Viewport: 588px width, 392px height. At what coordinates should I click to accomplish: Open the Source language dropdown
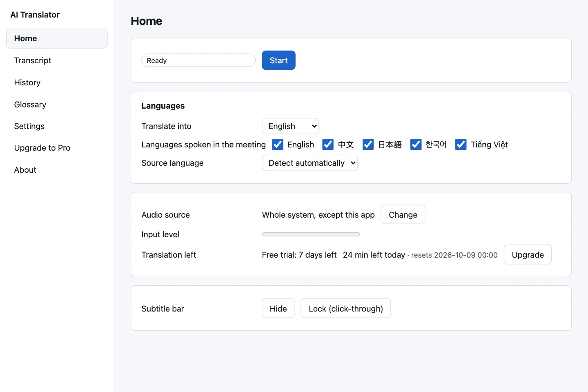[310, 163]
